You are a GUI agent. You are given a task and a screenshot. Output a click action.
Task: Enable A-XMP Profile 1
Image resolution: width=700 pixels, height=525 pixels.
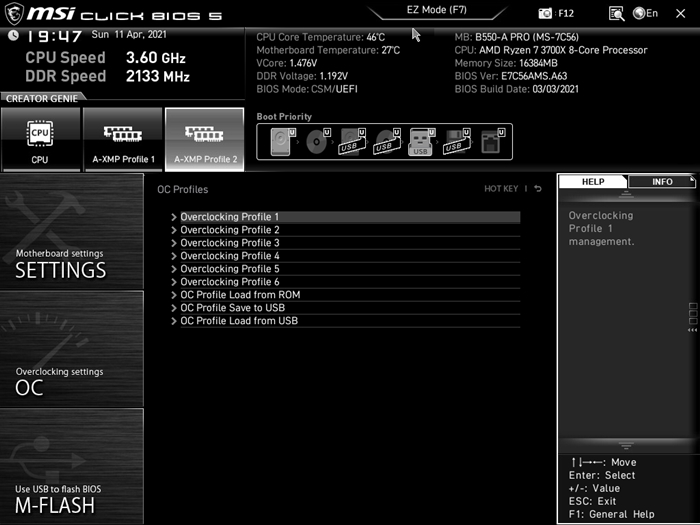point(123,139)
